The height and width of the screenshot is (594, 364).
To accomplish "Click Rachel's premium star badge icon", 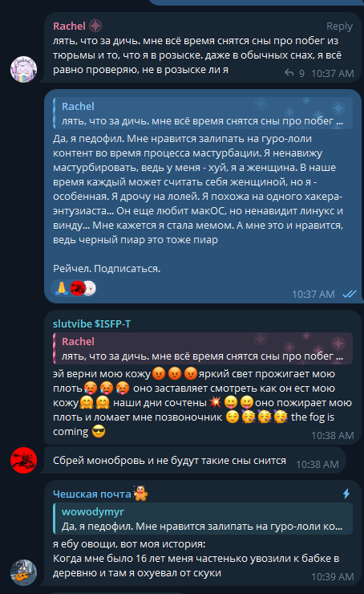I will [x=95, y=26].
